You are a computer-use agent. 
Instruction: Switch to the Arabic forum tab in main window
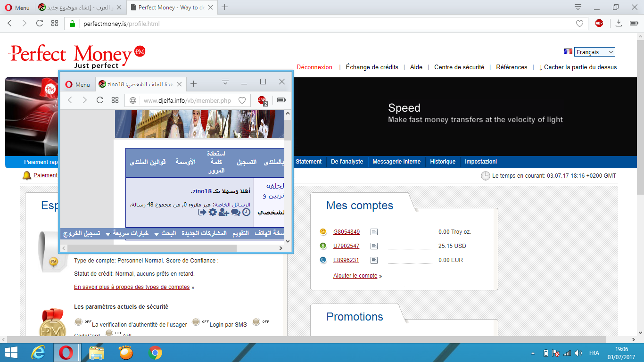(x=80, y=8)
